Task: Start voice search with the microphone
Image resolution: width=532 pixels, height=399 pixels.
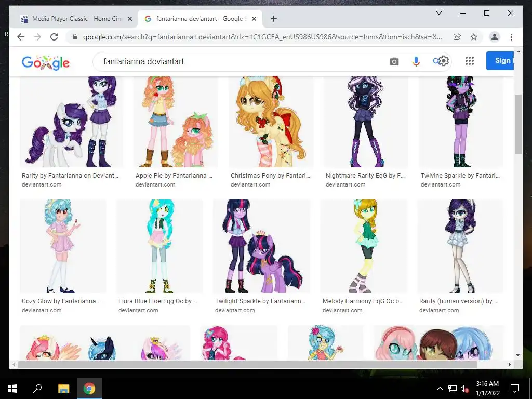Action: (x=416, y=61)
